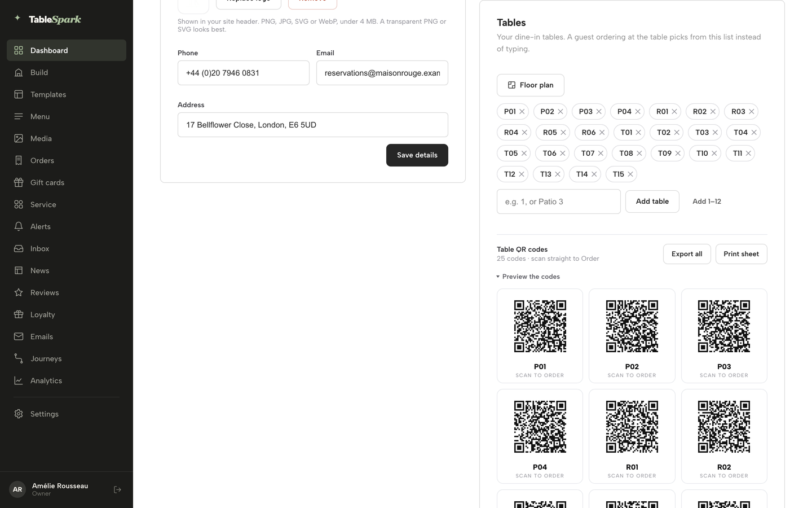Image resolution: width=812 pixels, height=508 pixels.
Task: Focus the new table name input
Action: click(559, 202)
